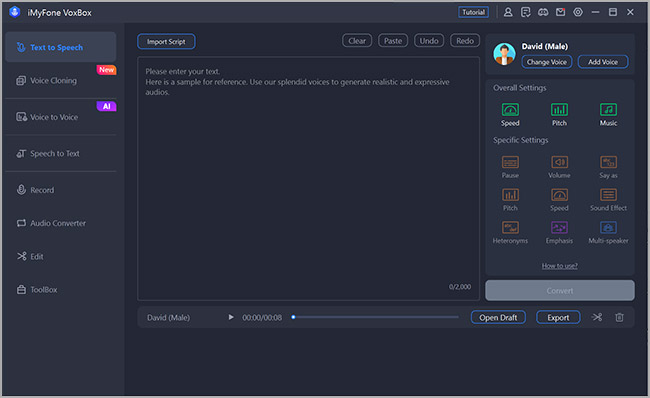The height and width of the screenshot is (398, 650).
Task: Export the generated audio
Action: point(558,317)
